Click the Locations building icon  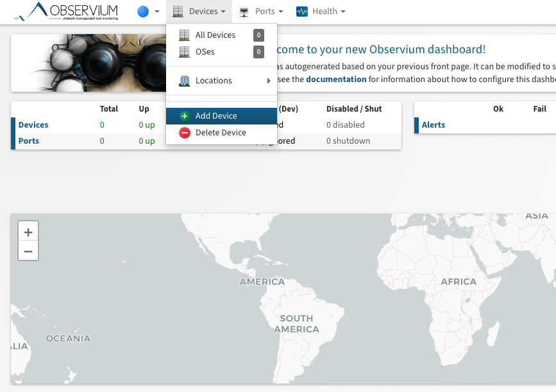pos(185,81)
